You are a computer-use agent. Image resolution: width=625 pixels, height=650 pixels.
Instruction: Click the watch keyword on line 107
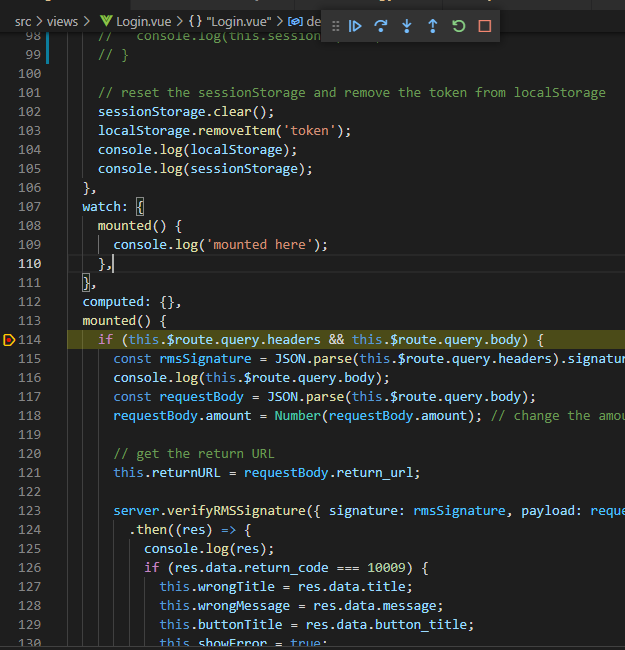104,207
